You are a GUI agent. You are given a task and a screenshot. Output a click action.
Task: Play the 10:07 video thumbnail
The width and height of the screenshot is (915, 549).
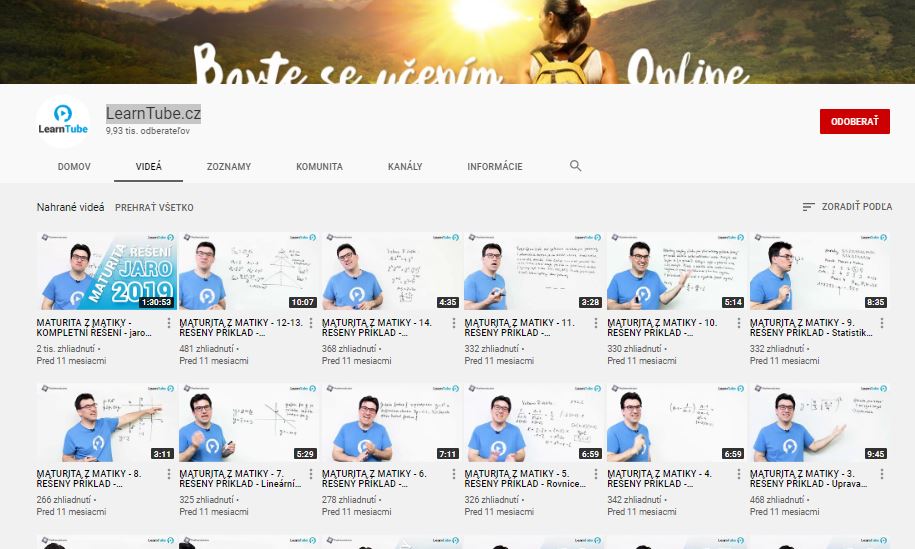point(249,271)
